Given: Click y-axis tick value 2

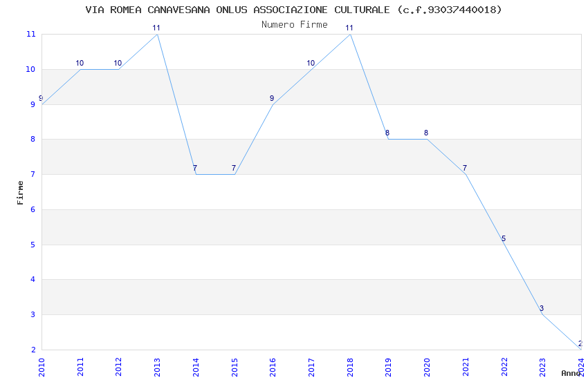Looking at the screenshot, I should (33, 350).
